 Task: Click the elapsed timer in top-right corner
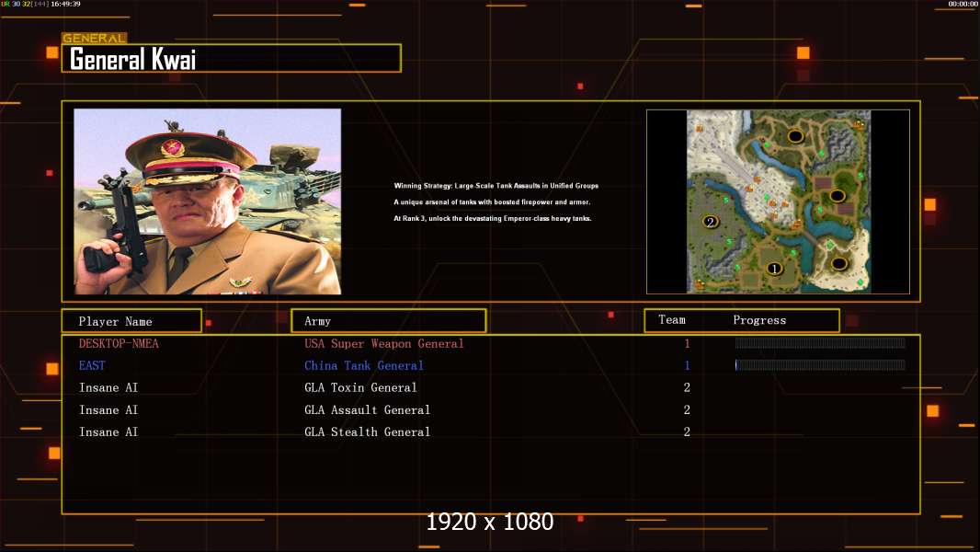click(x=963, y=5)
